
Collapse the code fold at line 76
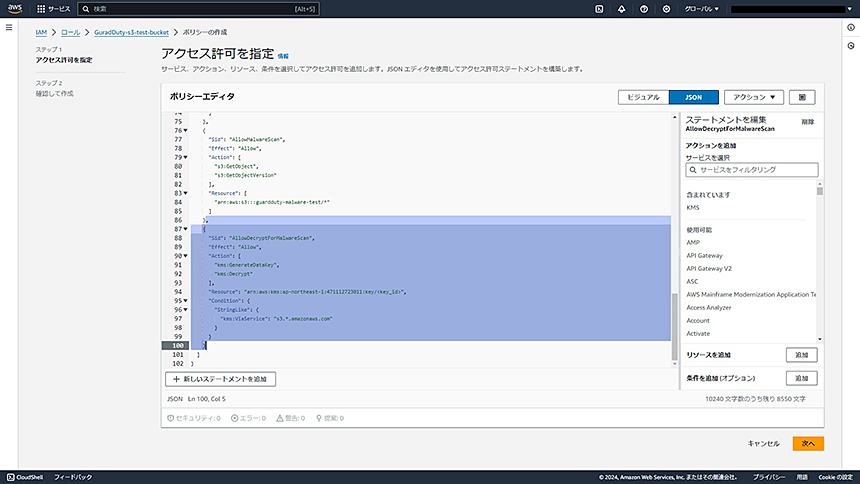pos(185,131)
